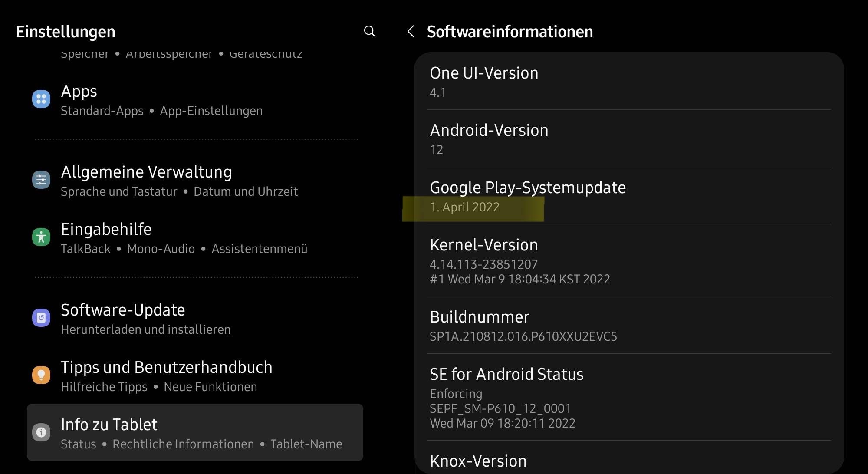The image size is (868, 474).
Task: Tap Google Play-Systemupdate entry
Action: coord(628,196)
